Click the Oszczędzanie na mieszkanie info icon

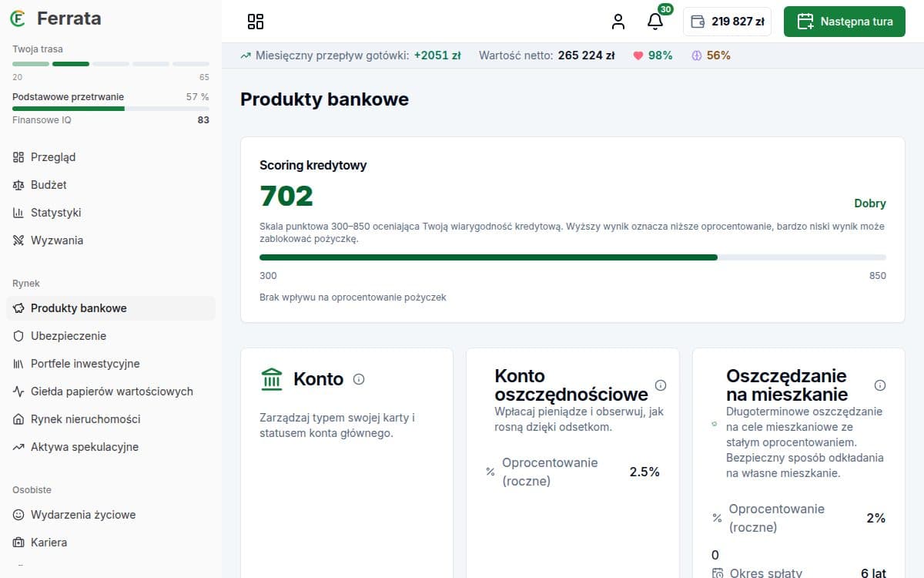[x=880, y=385]
